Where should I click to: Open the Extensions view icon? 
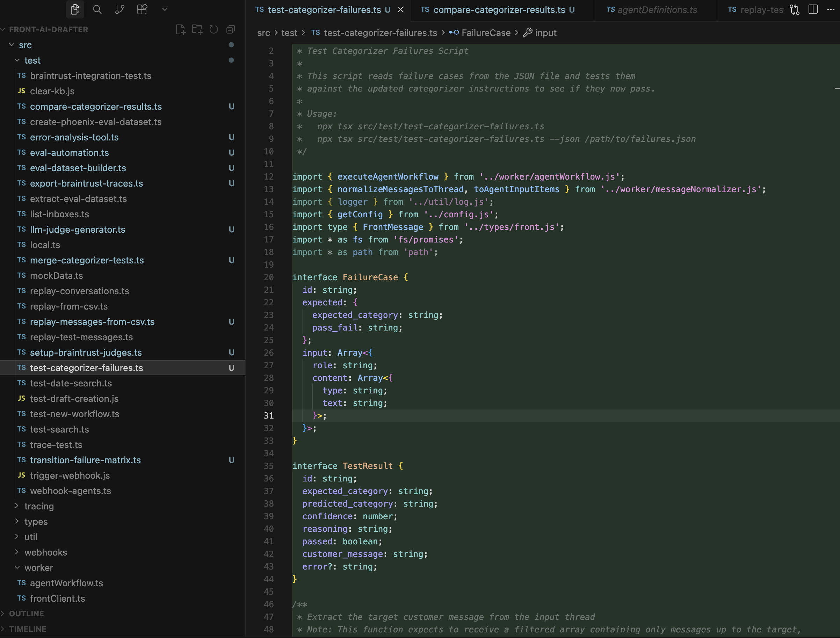[x=142, y=9]
